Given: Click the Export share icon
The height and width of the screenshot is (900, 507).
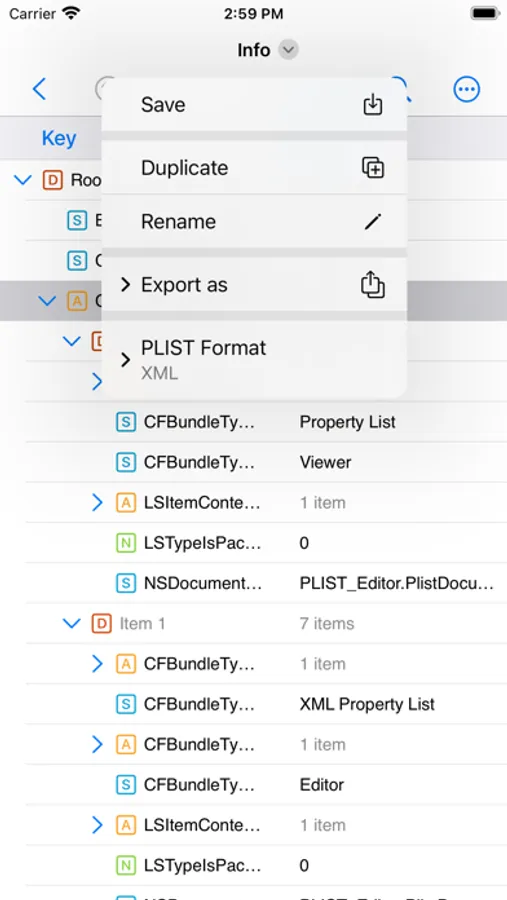Looking at the screenshot, I should point(373,285).
